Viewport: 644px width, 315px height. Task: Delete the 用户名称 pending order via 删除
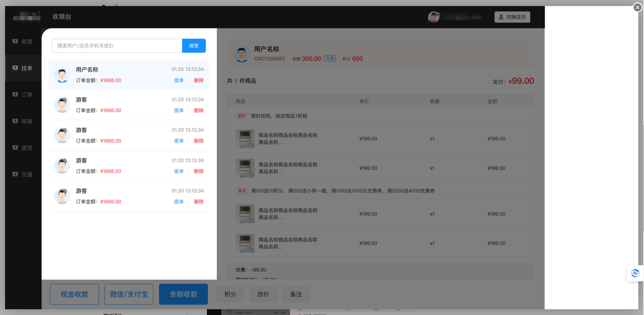[x=199, y=80]
